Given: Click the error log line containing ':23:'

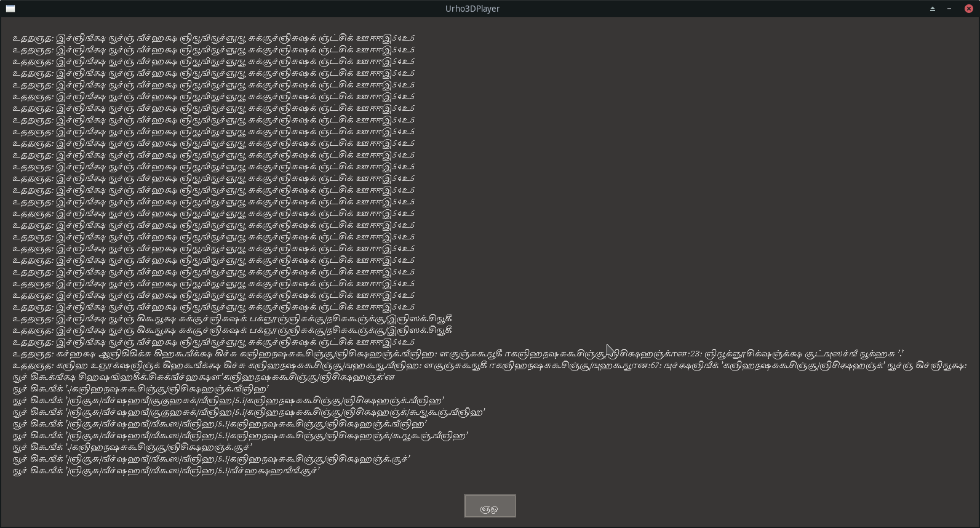Looking at the screenshot, I should pos(458,354).
